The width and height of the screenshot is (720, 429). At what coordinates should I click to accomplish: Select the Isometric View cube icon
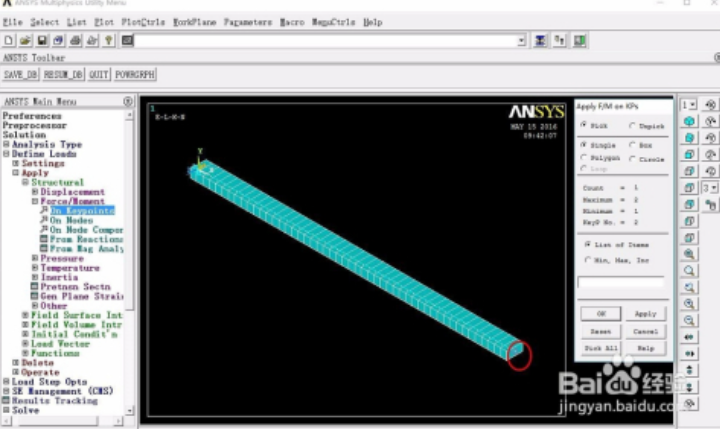(689, 121)
